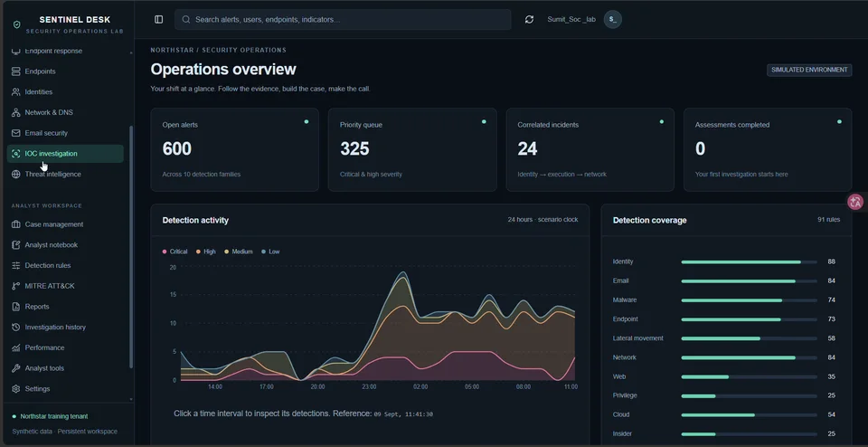Click the refresh icon in top bar
Viewport: 868px width, 447px height.
tap(529, 19)
